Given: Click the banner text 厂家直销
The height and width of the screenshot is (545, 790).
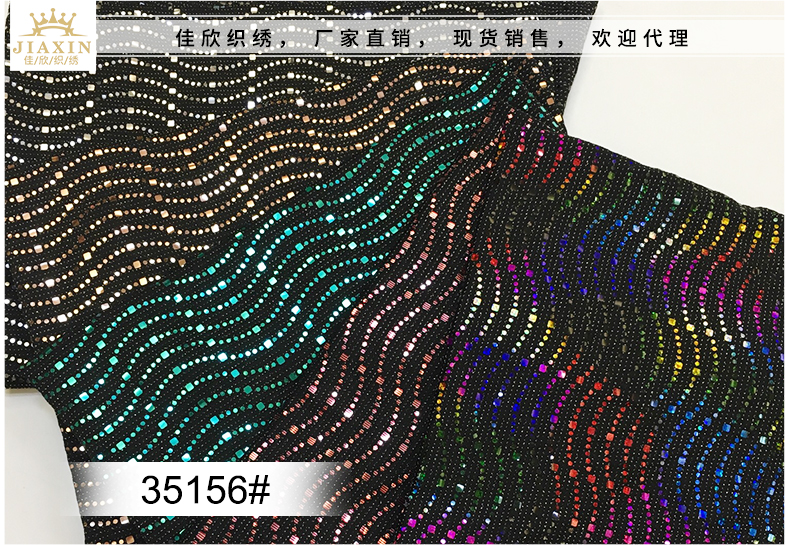Looking at the screenshot, I should tap(363, 38).
